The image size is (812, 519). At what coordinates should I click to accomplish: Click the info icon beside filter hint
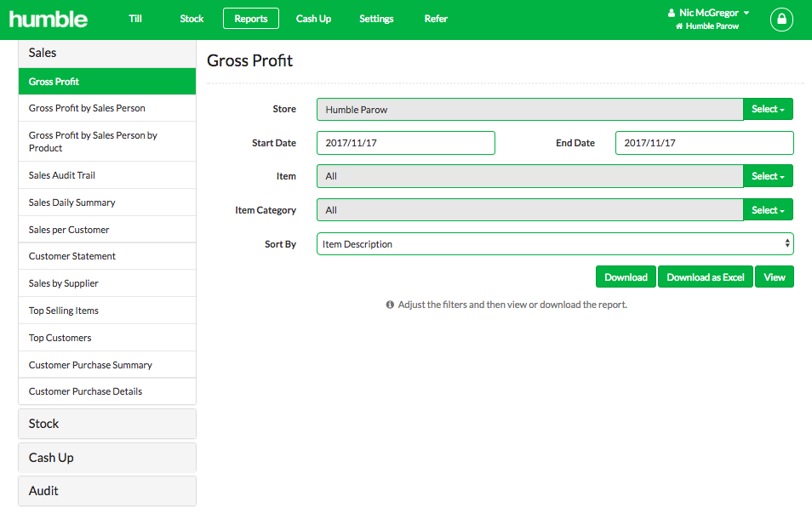(390, 305)
